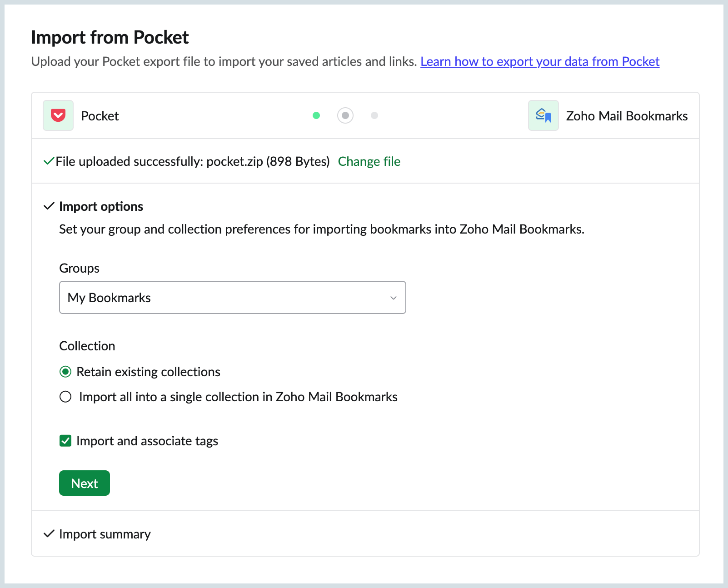The height and width of the screenshot is (588, 728).
Task: Choose Import all into a single collection
Action: 66,397
